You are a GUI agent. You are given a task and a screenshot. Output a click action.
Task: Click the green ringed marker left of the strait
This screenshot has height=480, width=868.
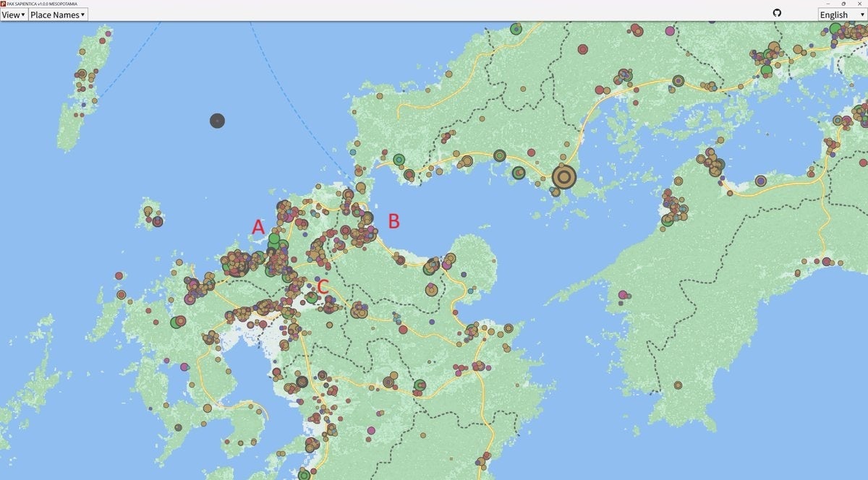399,159
